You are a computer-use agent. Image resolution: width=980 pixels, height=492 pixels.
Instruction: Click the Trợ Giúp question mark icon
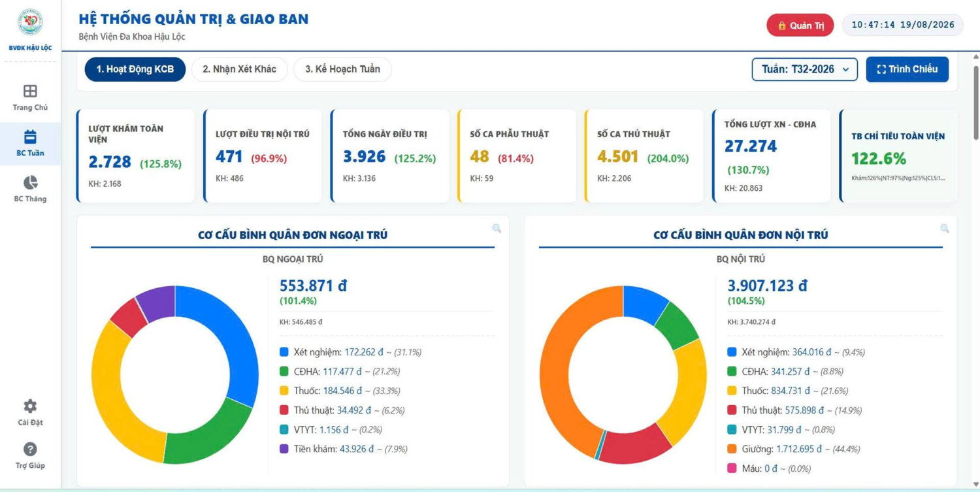coord(30,449)
